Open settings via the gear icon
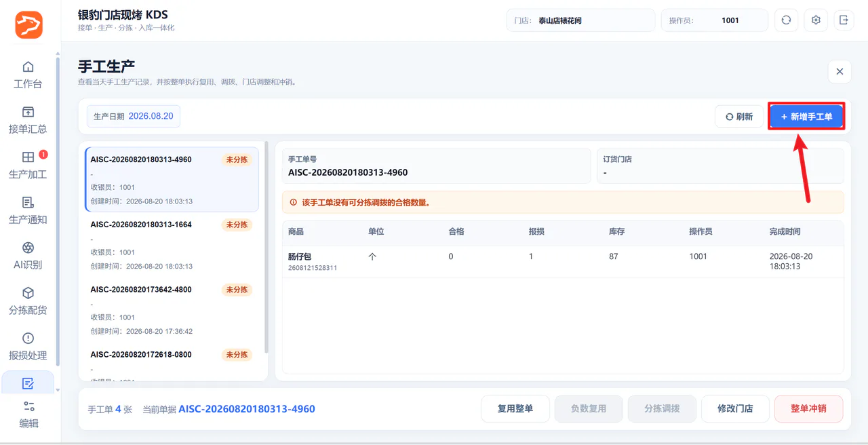Image resolution: width=868 pixels, height=445 pixels. [x=816, y=20]
